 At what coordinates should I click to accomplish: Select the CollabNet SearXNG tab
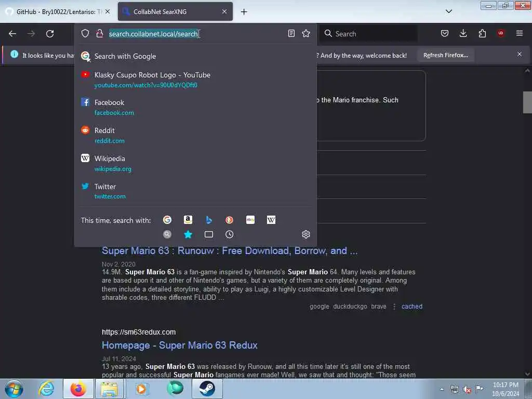[175, 11]
